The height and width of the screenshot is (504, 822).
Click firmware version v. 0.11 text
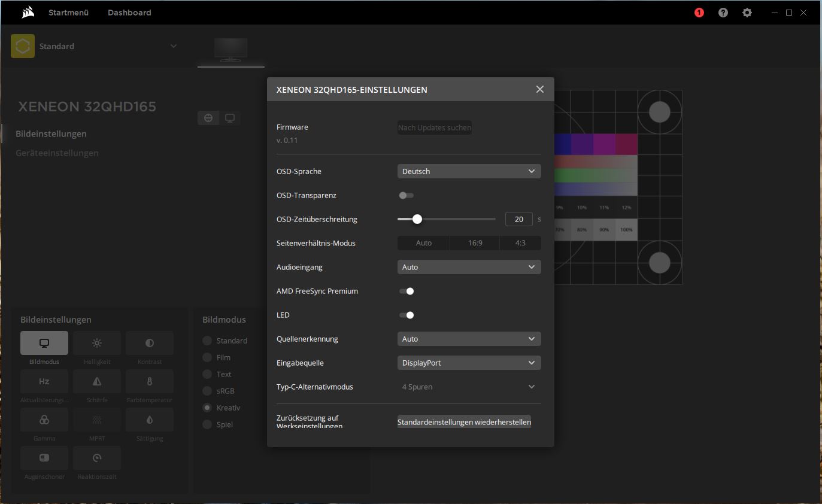[287, 140]
